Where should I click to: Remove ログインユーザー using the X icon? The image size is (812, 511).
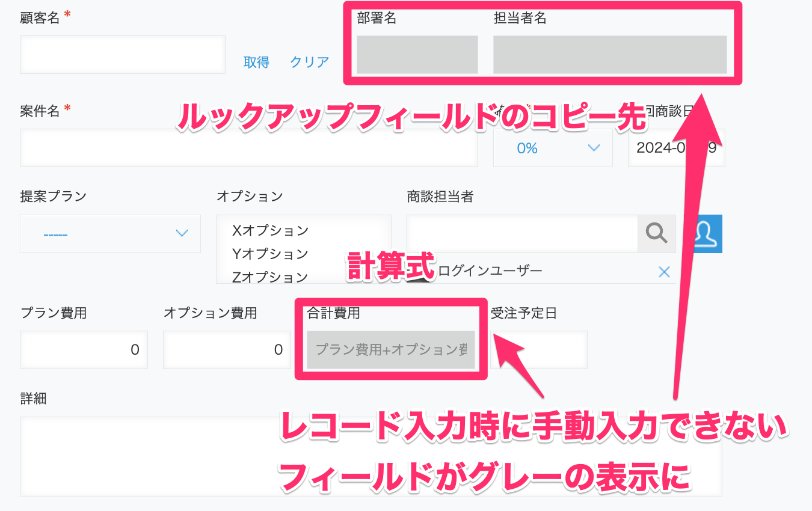click(664, 272)
